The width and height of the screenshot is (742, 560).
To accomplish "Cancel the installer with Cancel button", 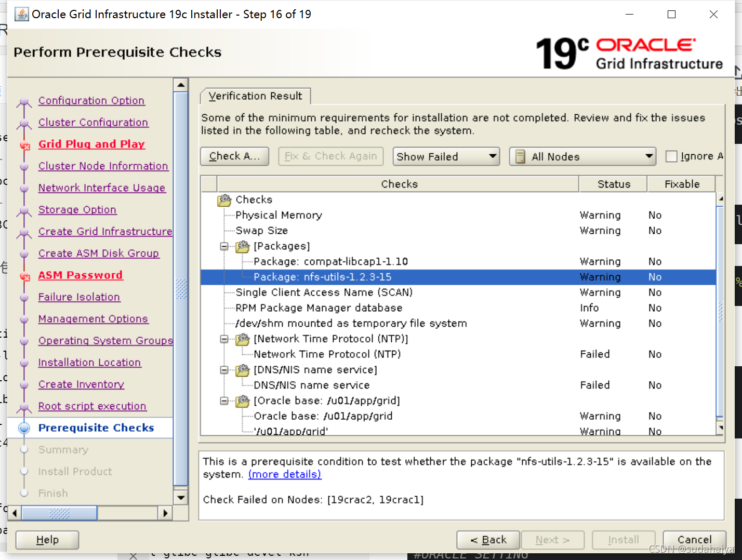I will [694, 540].
